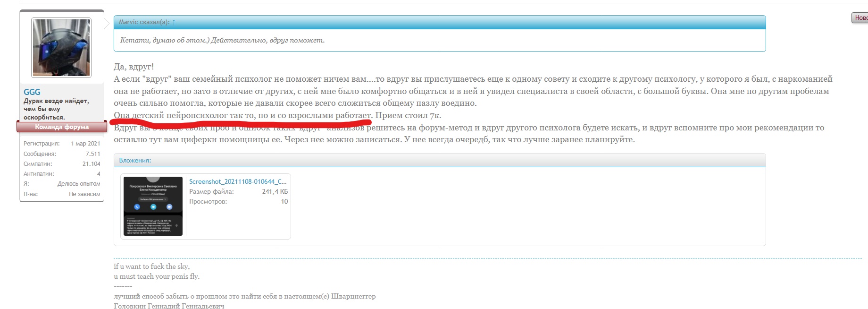Click the message count 7.511
868x309 pixels.
pos(92,154)
